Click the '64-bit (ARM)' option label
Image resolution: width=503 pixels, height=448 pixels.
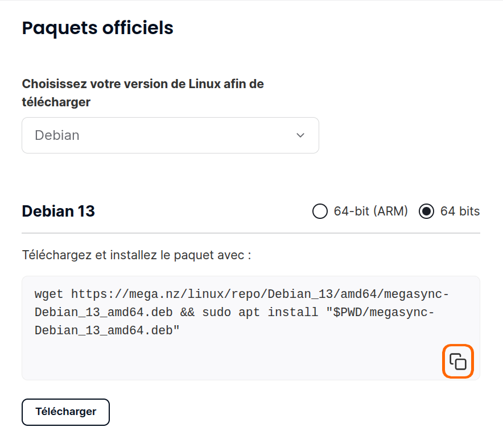pos(371,211)
